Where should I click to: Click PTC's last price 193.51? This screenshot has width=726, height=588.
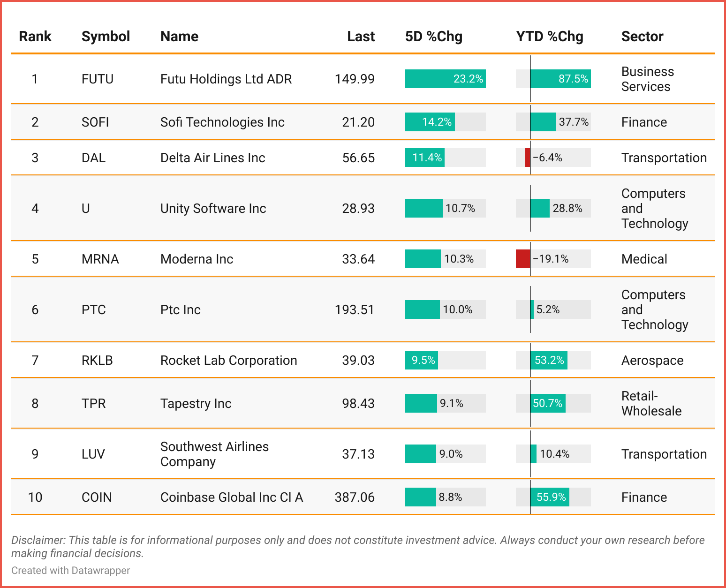(x=354, y=309)
